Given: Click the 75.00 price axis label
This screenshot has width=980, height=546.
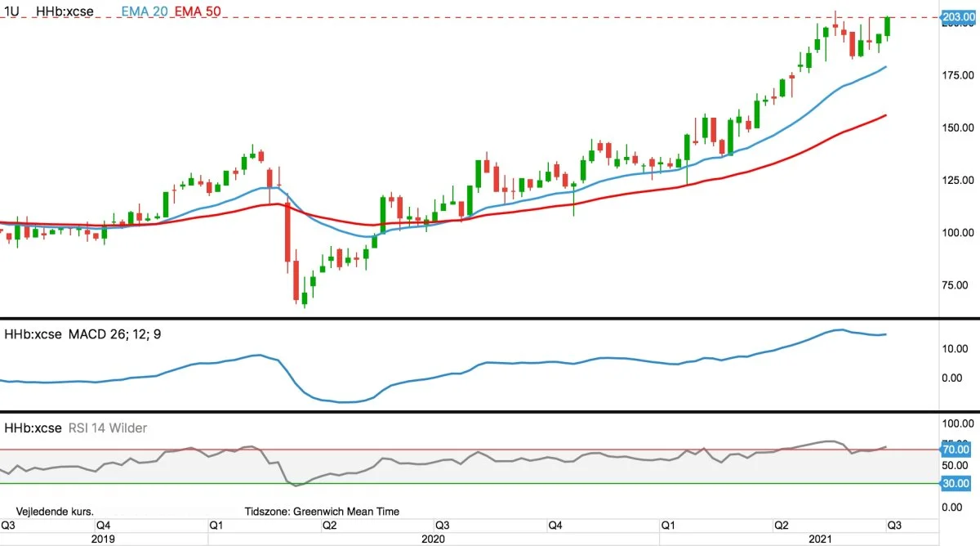Looking at the screenshot, I should 955,285.
